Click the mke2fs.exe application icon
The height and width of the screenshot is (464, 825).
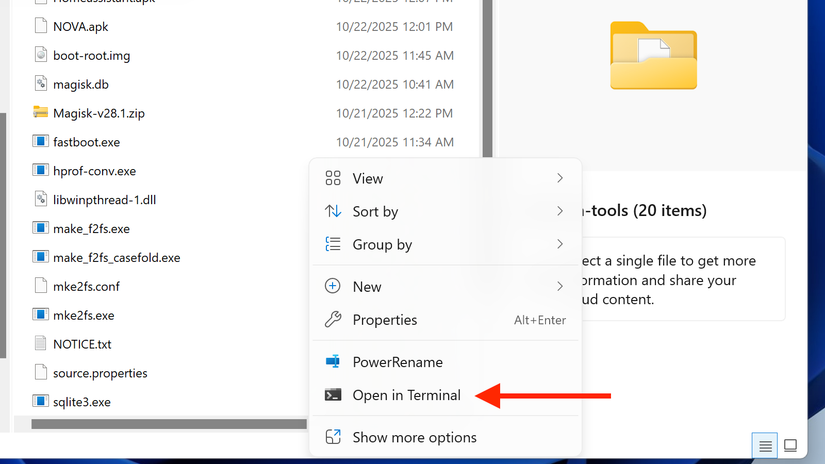(41, 315)
